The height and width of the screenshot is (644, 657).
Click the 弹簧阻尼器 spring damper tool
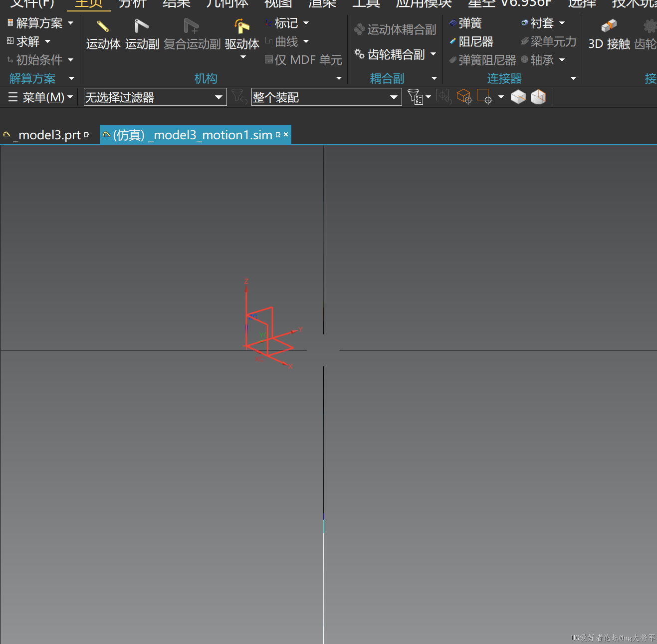coord(482,60)
